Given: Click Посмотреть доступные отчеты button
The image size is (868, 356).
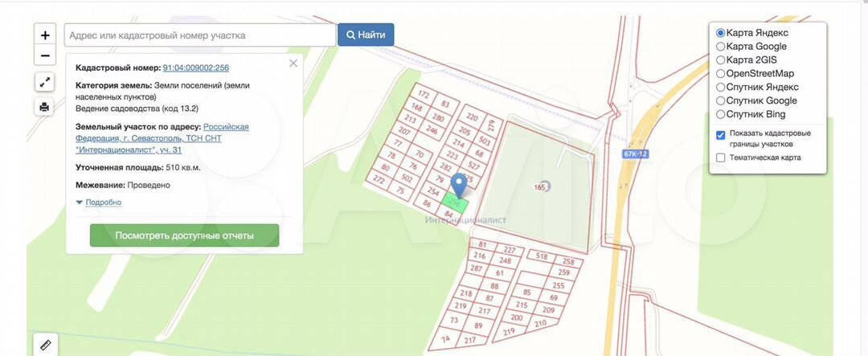Looking at the screenshot, I should [x=184, y=235].
